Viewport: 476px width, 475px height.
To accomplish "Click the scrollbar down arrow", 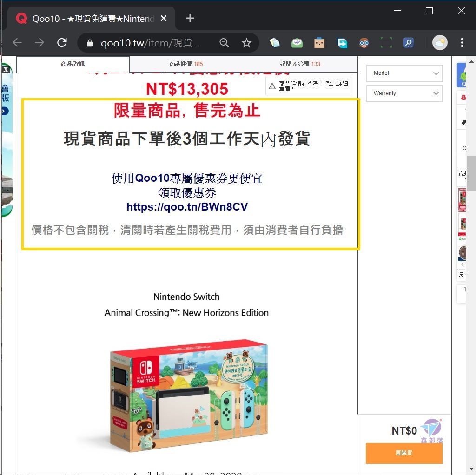I will click(x=471, y=469).
